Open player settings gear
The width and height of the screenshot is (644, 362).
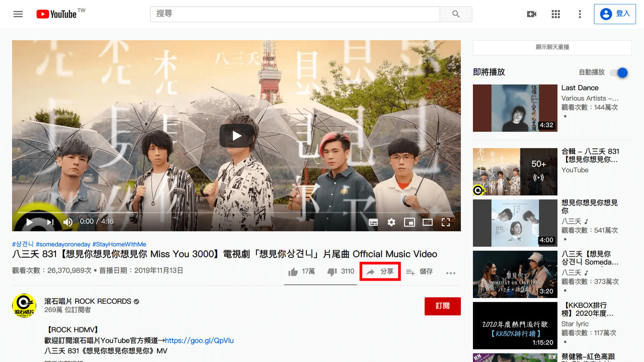point(391,222)
